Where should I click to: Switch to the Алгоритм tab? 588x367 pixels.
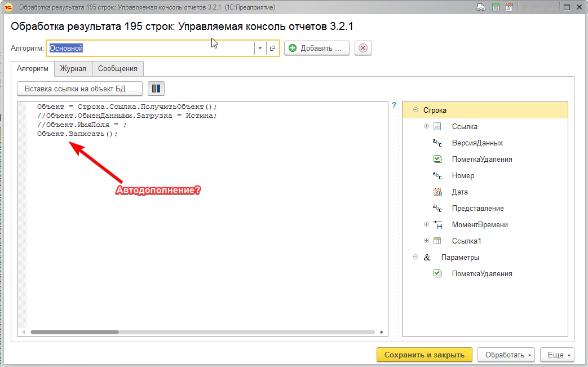33,69
